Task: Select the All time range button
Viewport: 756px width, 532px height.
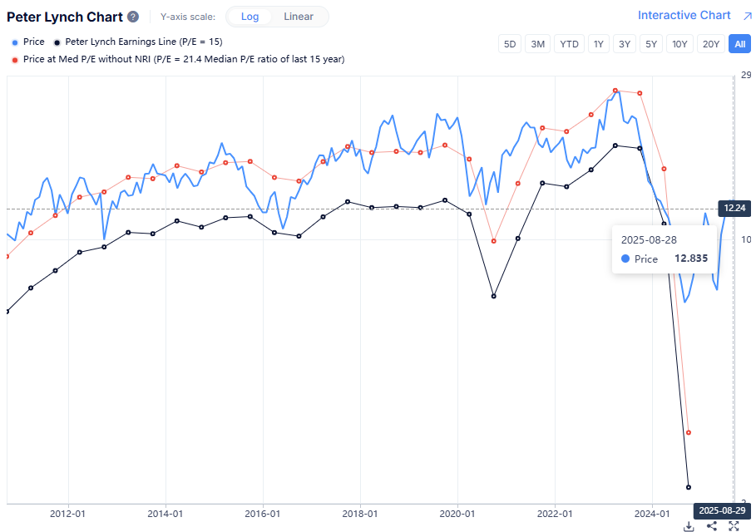Action: click(739, 44)
